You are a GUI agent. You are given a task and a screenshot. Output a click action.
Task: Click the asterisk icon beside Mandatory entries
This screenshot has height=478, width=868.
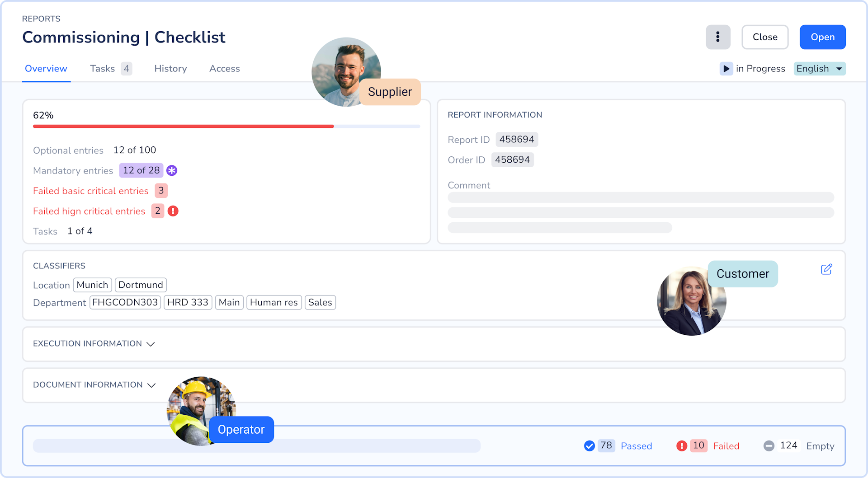coord(171,170)
